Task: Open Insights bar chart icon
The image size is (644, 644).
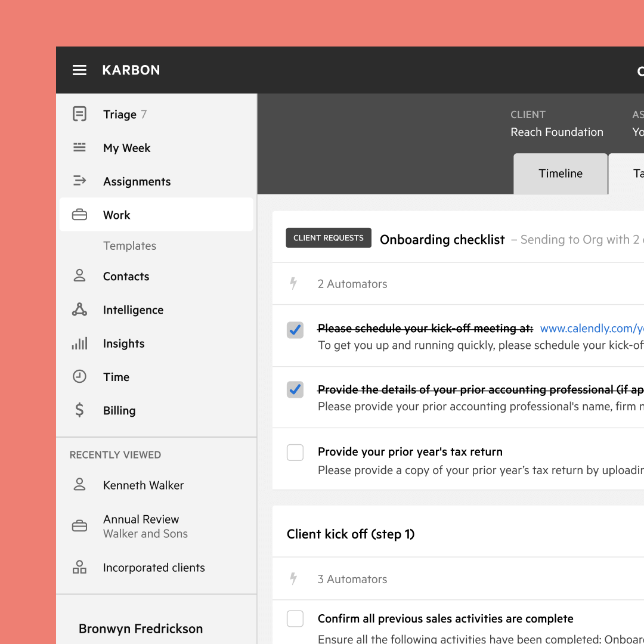Action: pos(79,343)
